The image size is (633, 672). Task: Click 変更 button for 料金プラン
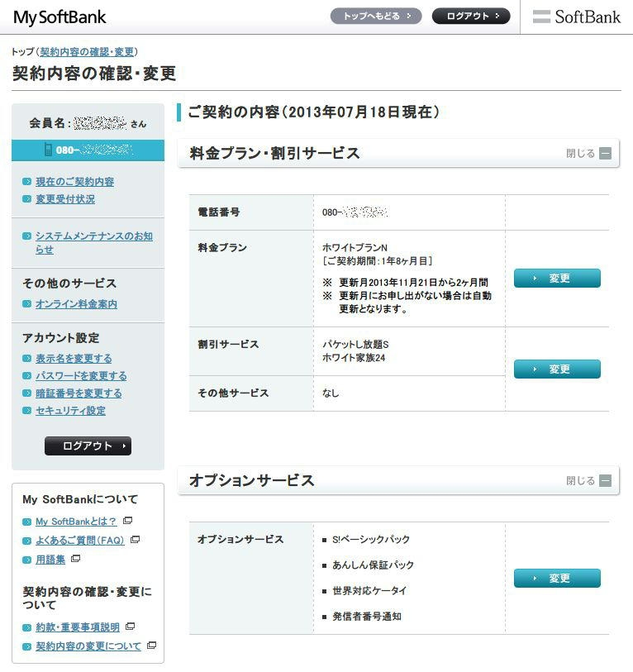tap(557, 279)
